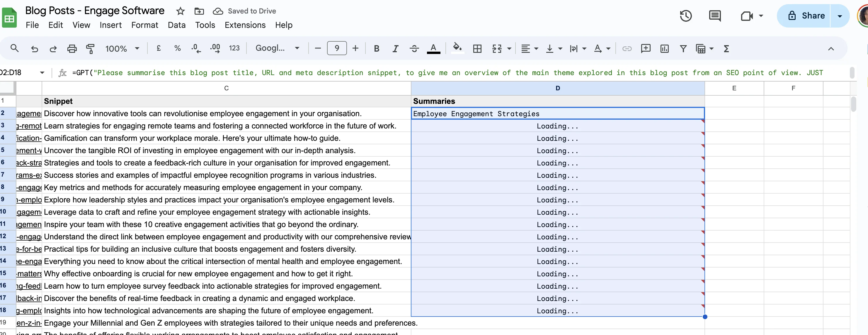
Task: Open the fill colour paint bucket
Action: [x=457, y=48]
